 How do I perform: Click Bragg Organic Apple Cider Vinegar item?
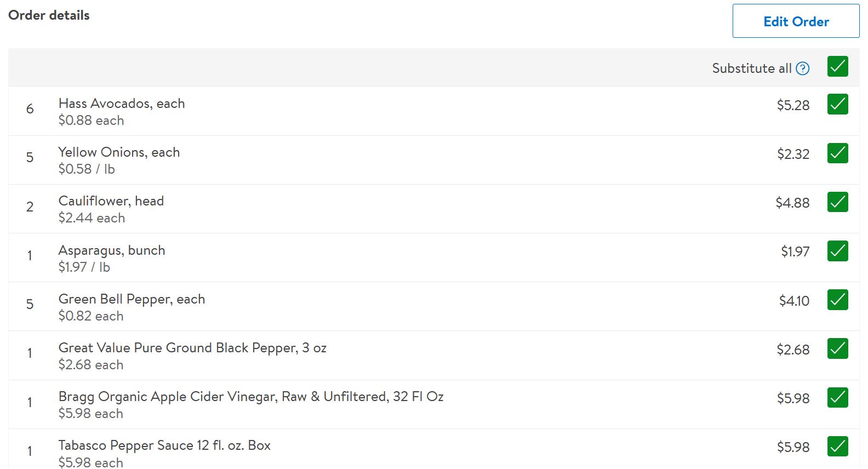251,397
